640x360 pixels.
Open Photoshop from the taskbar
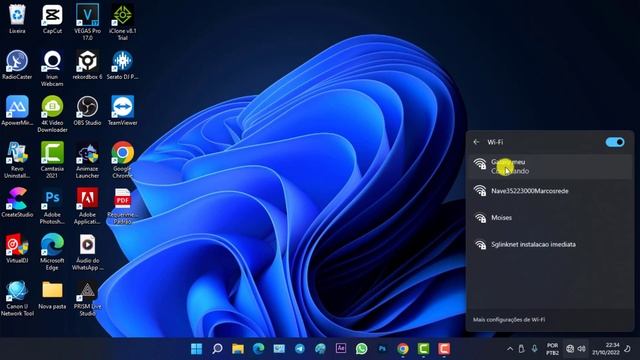(382, 349)
